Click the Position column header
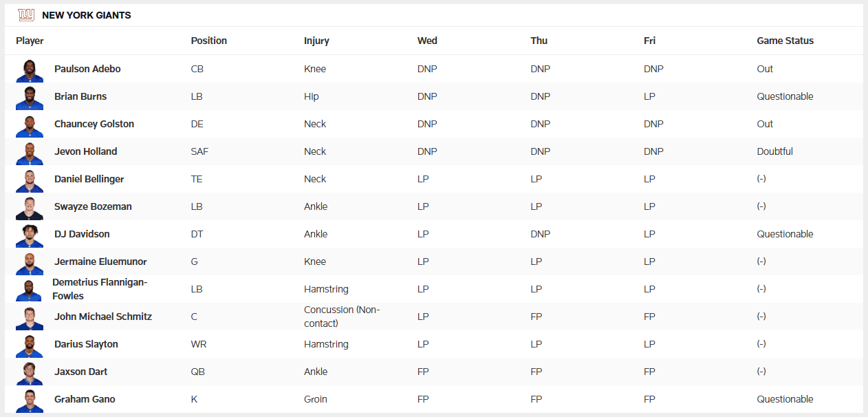This screenshot has height=417, width=868. (208, 41)
